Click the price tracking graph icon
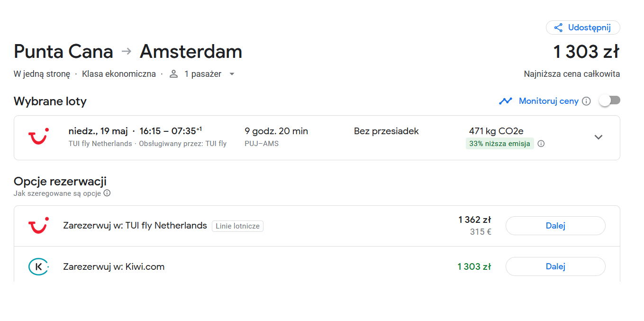 506,101
